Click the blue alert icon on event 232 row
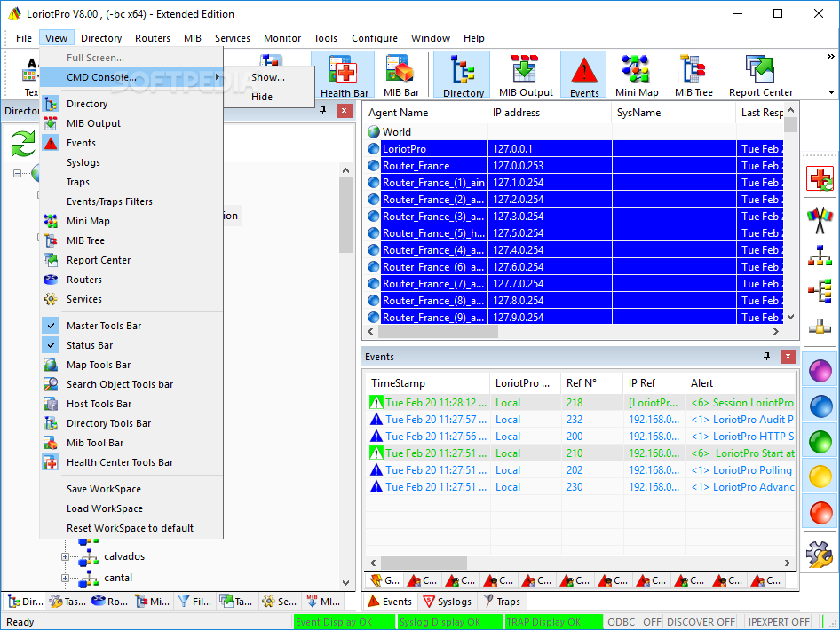Screen dimensions: 840x630 pyautogui.click(x=376, y=420)
